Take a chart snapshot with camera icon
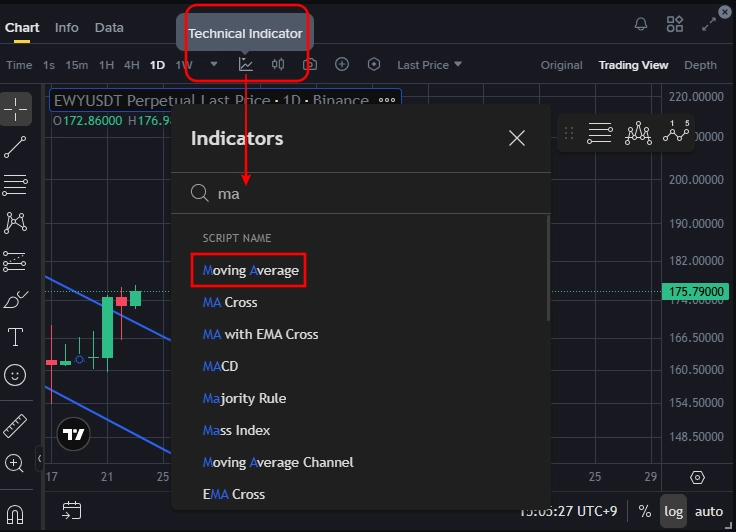 point(310,64)
